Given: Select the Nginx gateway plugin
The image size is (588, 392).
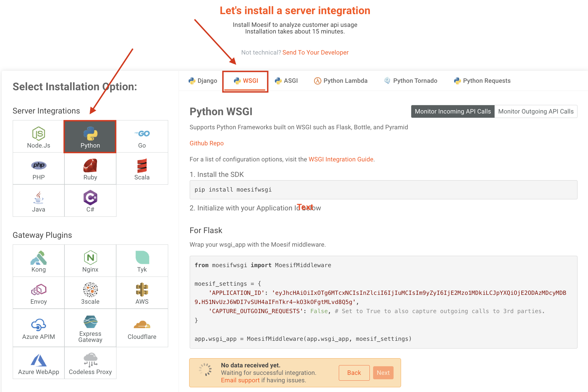Looking at the screenshot, I should point(90,261).
